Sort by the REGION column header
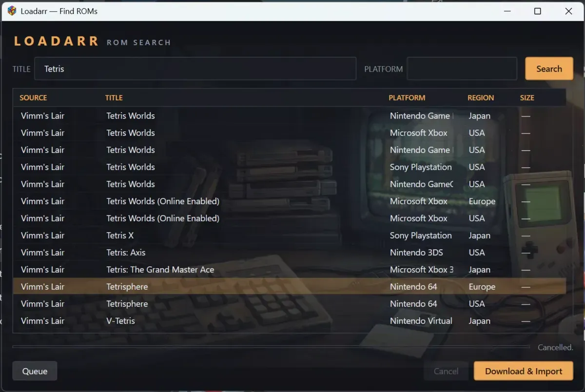 pos(481,98)
